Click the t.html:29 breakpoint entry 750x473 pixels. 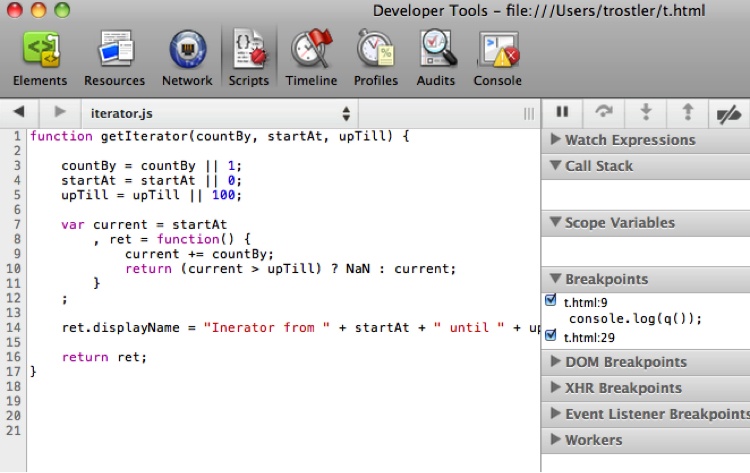[589, 338]
